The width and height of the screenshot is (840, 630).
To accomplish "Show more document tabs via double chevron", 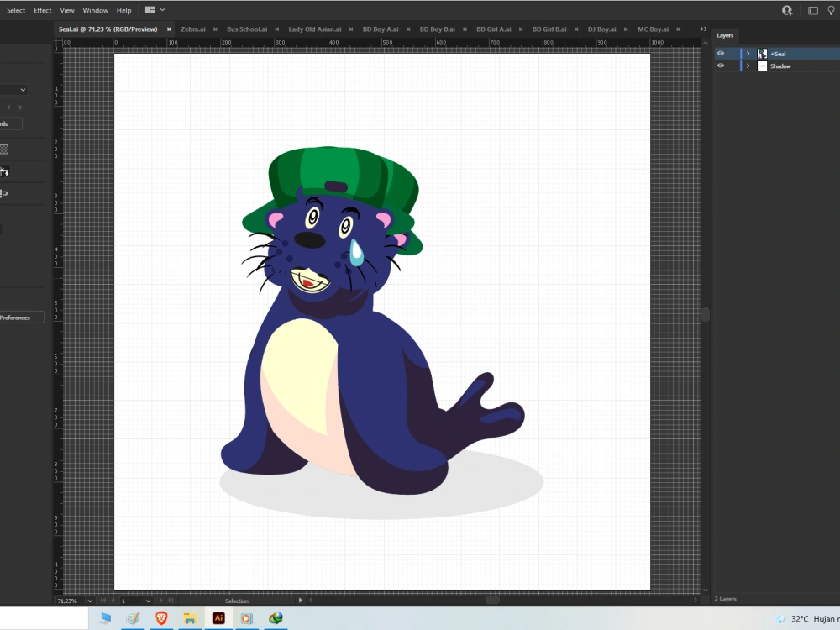I will coord(703,29).
